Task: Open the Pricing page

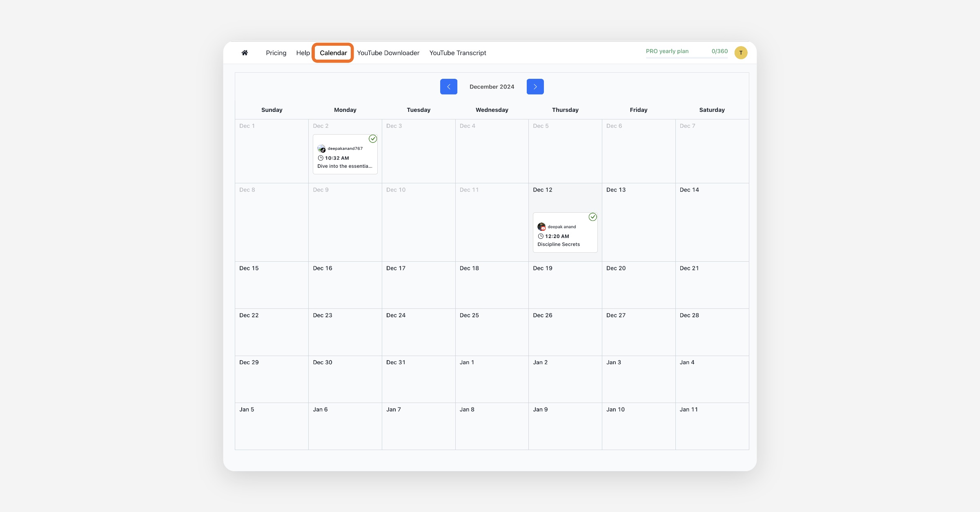Action: (276, 53)
